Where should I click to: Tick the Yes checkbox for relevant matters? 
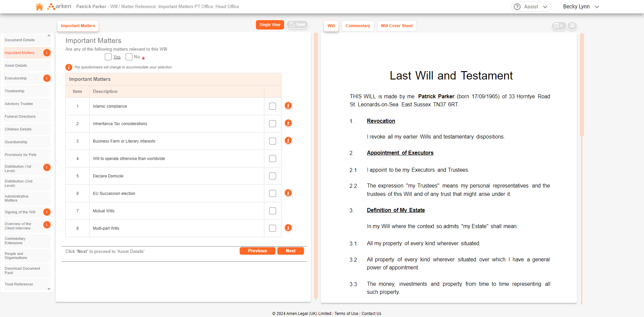pos(108,57)
